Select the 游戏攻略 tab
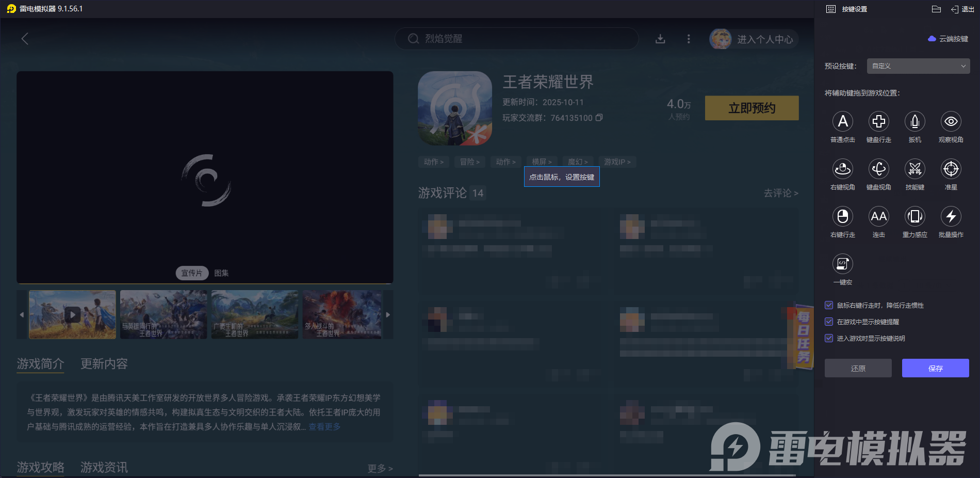This screenshot has height=478, width=980. coord(40,467)
